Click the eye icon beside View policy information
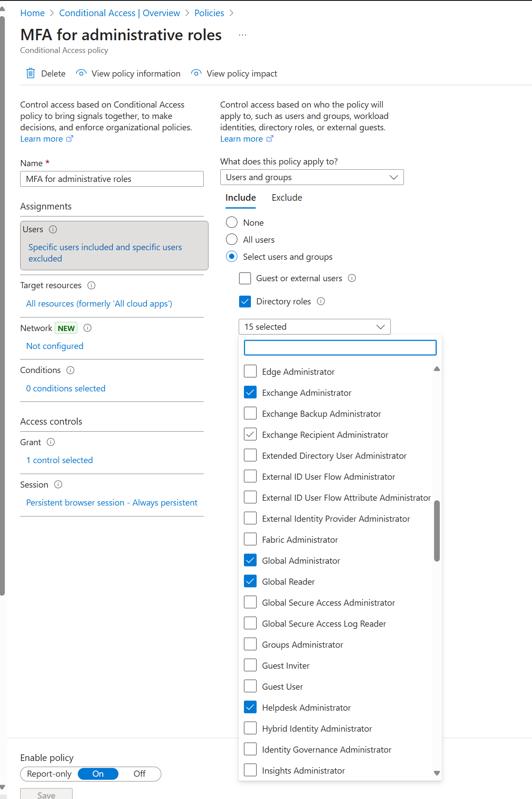This screenshot has width=532, height=799. 81,73
